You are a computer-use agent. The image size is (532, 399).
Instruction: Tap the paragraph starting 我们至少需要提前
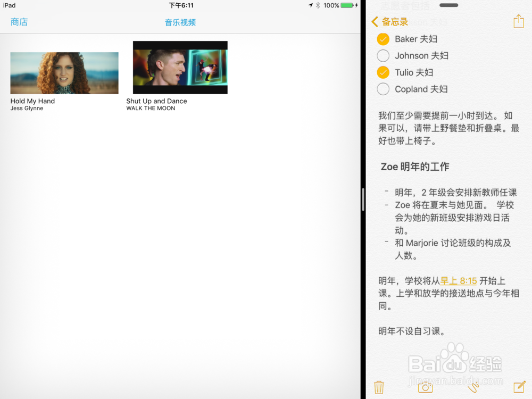coord(448,128)
